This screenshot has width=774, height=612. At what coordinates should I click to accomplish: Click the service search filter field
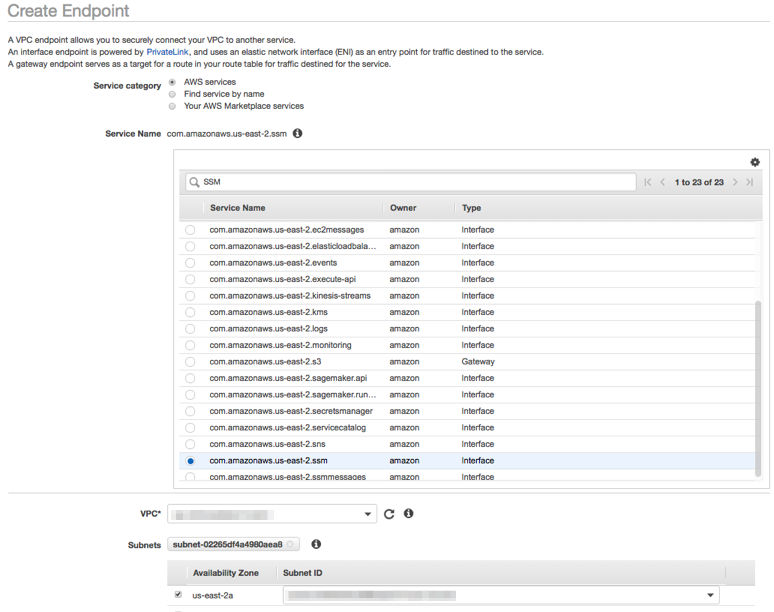411,182
